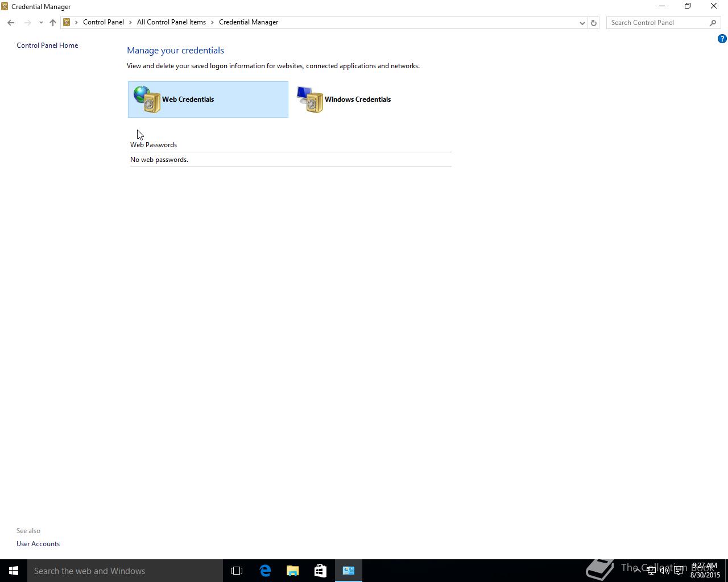The image size is (728, 582).
Task: Click the network tray icon
Action: coord(651,571)
